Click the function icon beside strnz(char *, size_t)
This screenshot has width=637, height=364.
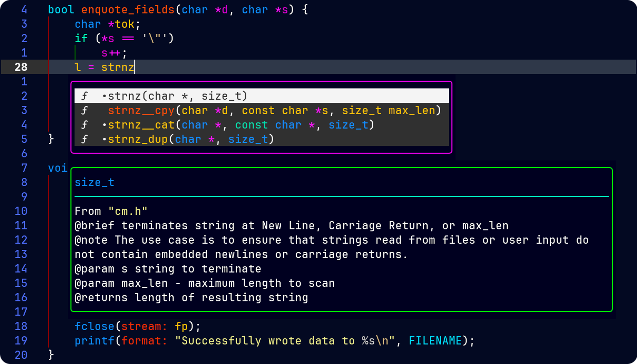[x=84, y=96]
